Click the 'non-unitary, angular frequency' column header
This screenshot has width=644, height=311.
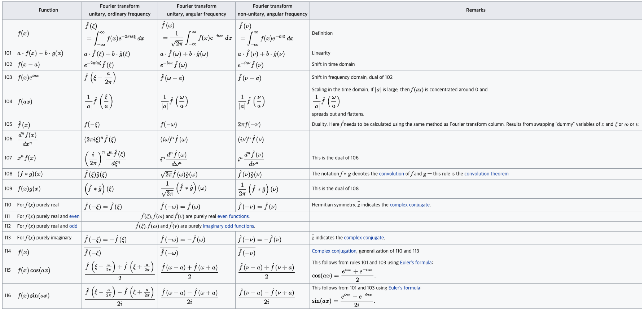[x=272, y=10]
